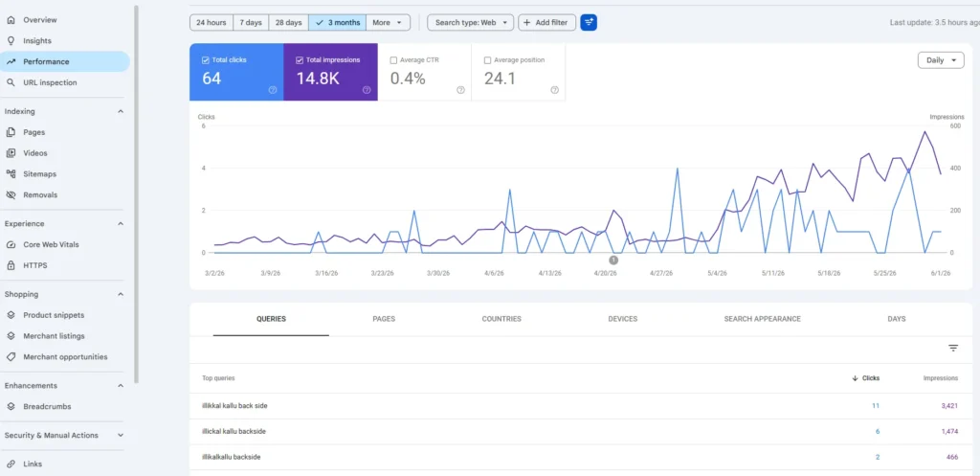Image resolution: width=980 pixels, height=476 pixels.
Task: Click the Removals crossed-eye icon
Action: (11, 195)
